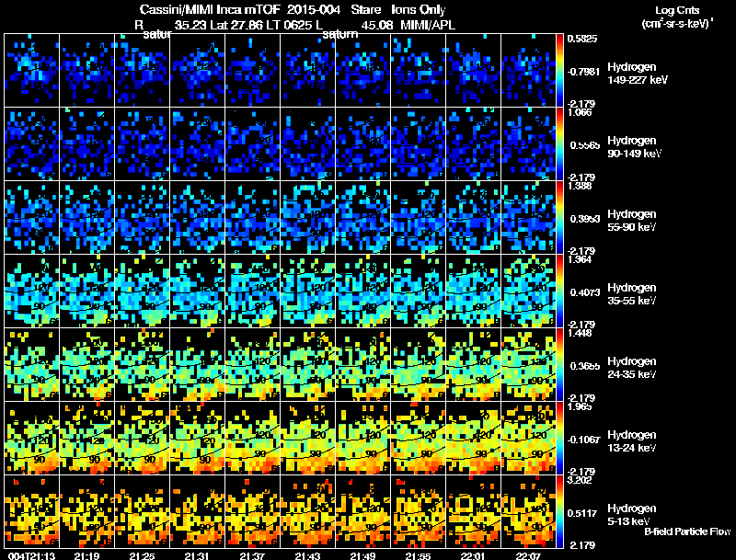Select the 21:19 time label
The width and height of the screenshot is (736, 560).
87,554
